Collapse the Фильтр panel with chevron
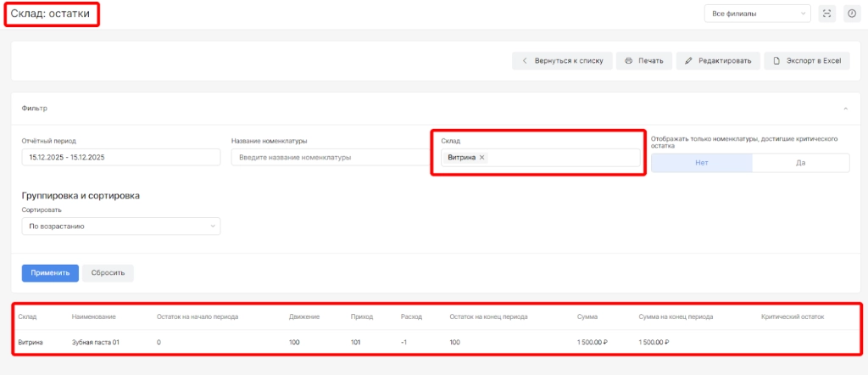Screen dimensions: 868x375 click(x=844, y=109)
